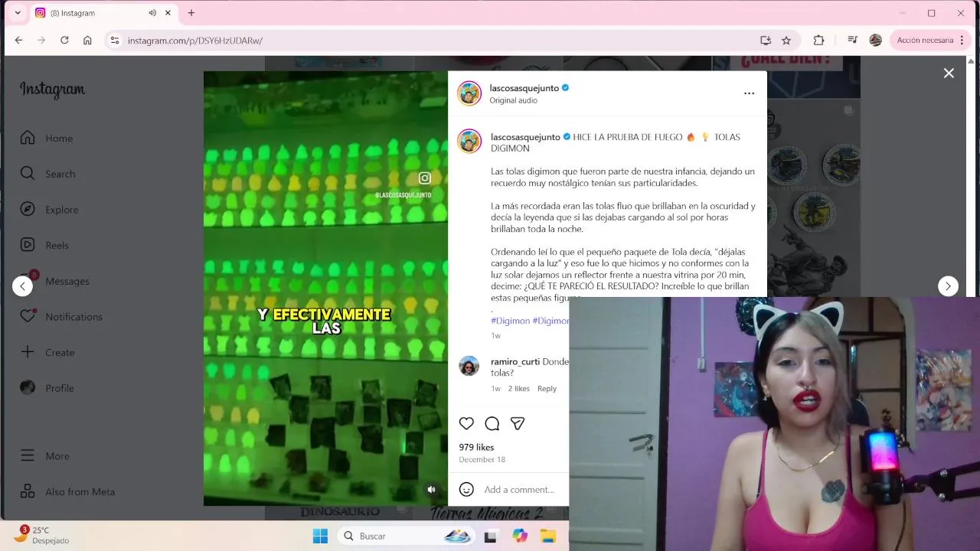Screen dimensions: 980x551
Task: Like the post with heart icon
Action: point(466,423)
